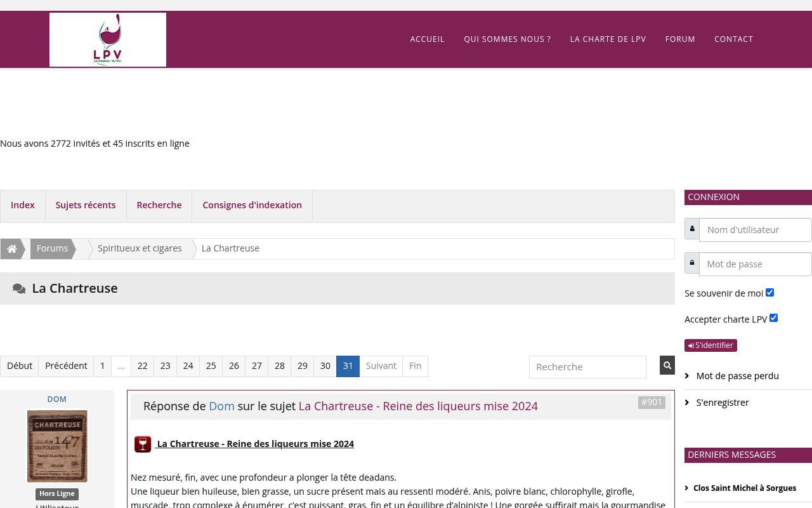Go to page 25
The width and height of the screenshot is (812, 508).
click(211, 366)
